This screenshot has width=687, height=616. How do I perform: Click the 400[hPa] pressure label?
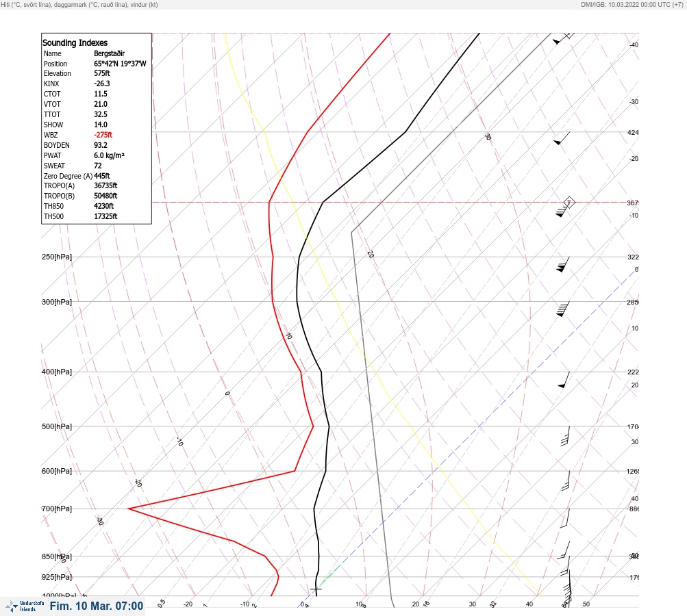pyautogui.click(x=57, y=372)
